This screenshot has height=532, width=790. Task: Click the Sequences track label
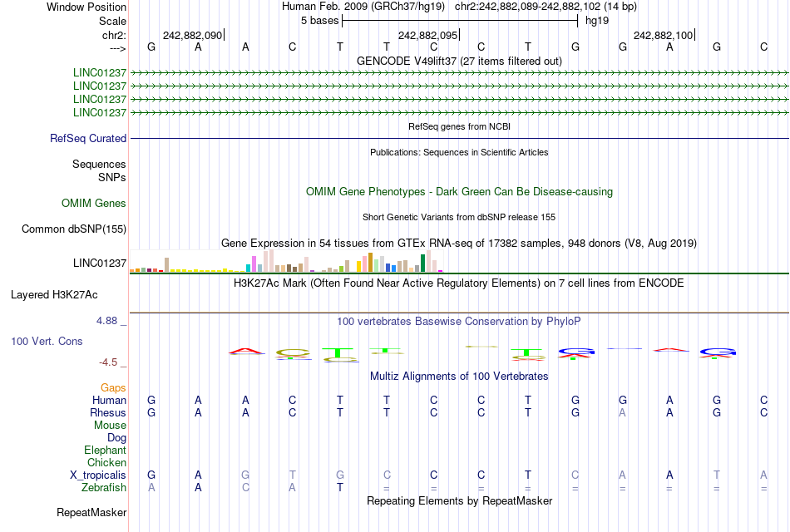coord(99,165)
